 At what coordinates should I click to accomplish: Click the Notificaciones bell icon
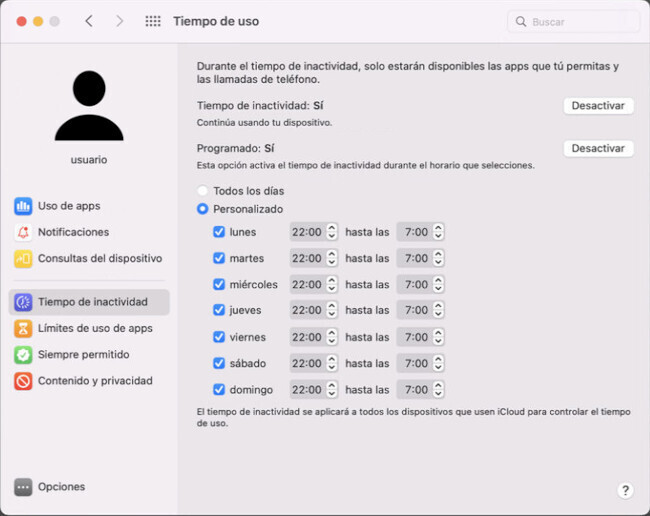point(23,232)
